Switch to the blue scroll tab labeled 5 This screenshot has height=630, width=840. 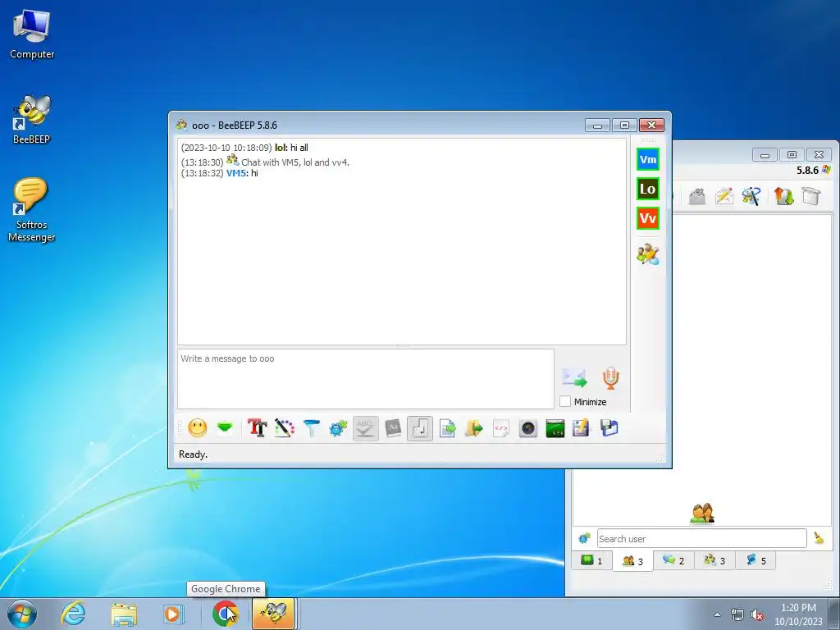pos(756,560)
